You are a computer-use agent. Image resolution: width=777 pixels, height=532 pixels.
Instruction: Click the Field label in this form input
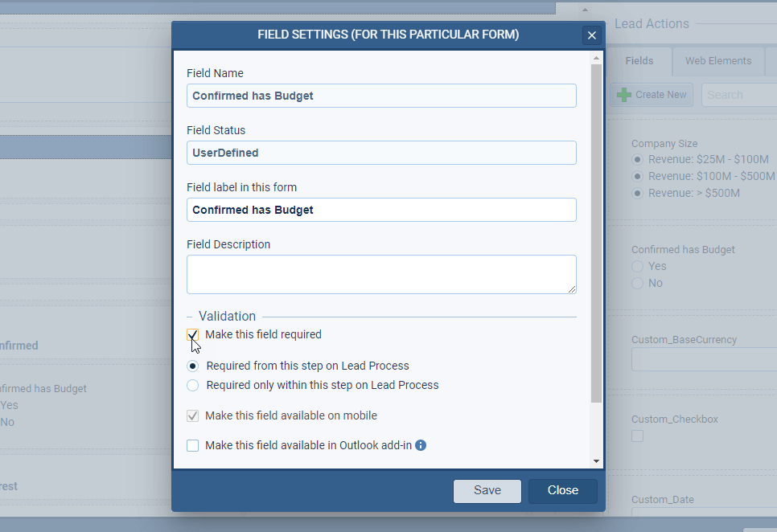[x=381, y=210]
